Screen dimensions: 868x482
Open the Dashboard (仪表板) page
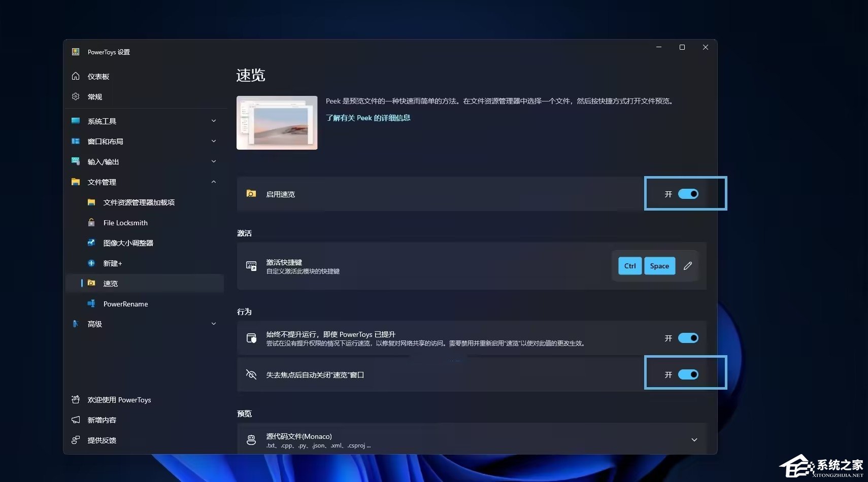point(145,76)
